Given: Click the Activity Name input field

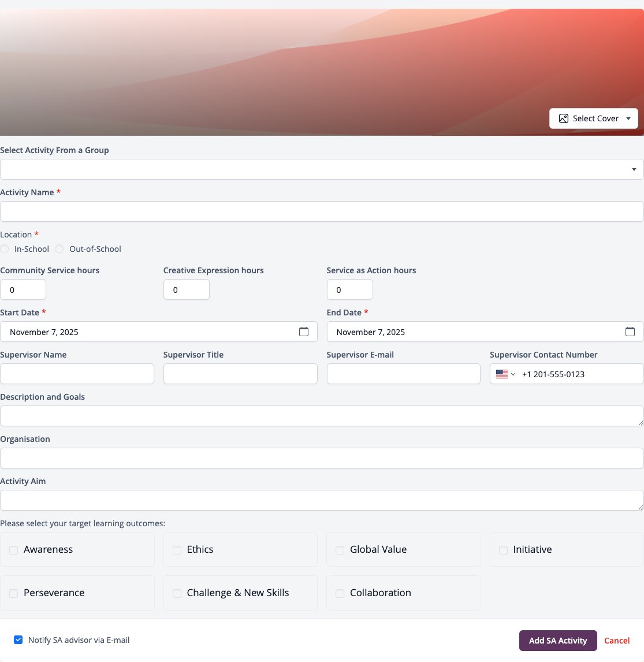Looking at the screenshot, I should [322, 211].
